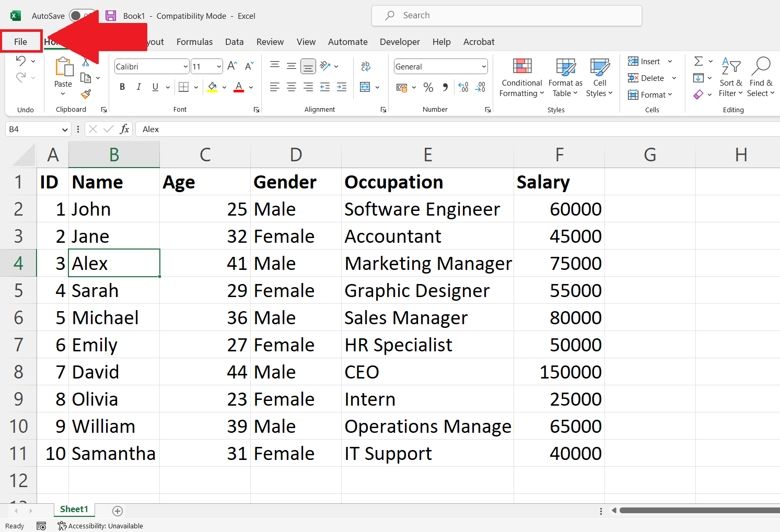Switch to the Formulas ribbon tab
Screen dimensions: 780x532
click(194, 42)
